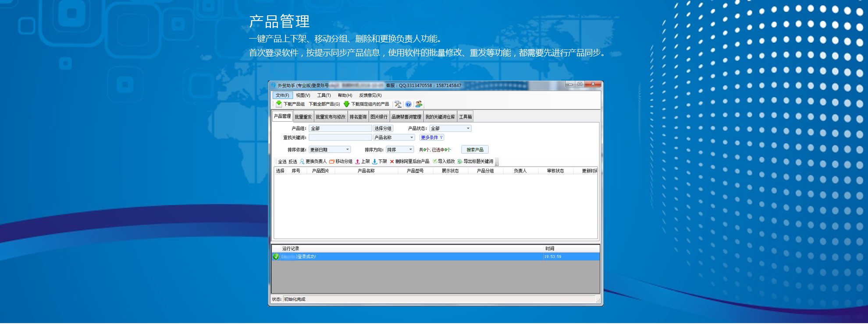868x324 pixels.
Task: Click the 负责人 column header
Action: [520, 171]
